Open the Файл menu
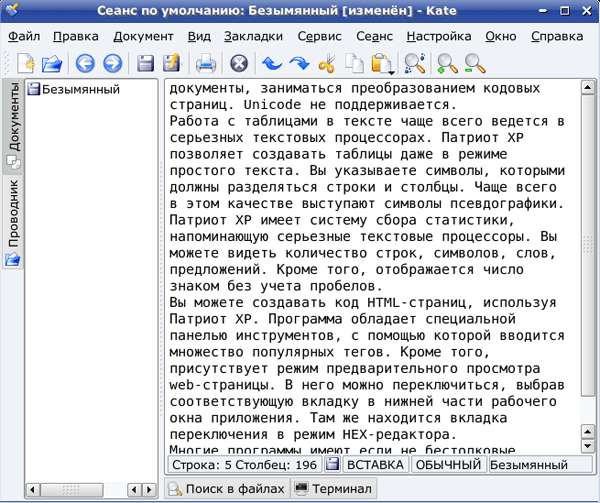The height and width of the screenshot is (503, 600). click(24, 36)
